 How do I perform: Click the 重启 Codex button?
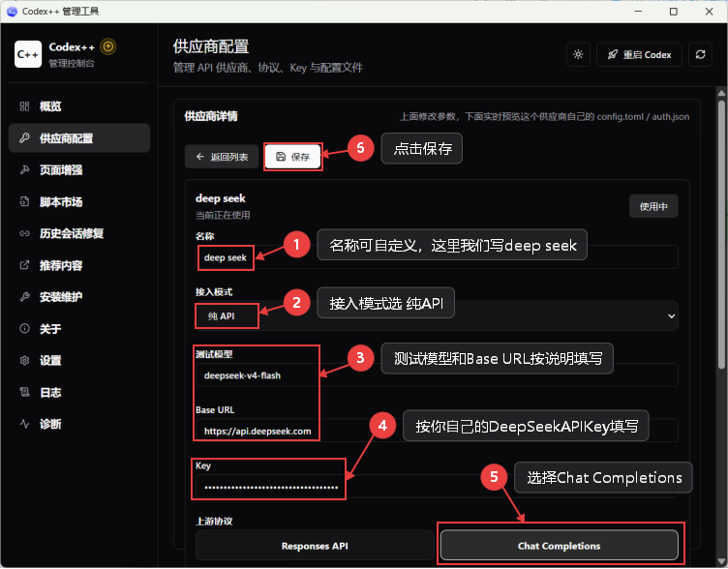point(639,55)
